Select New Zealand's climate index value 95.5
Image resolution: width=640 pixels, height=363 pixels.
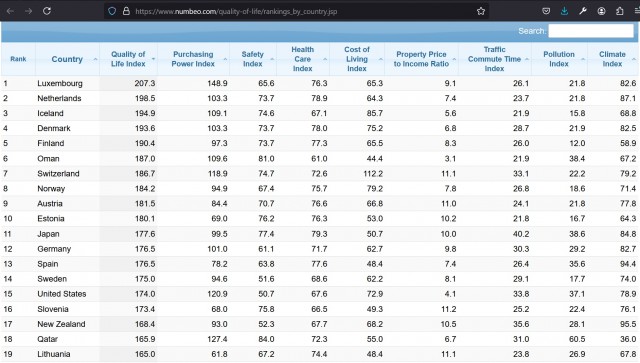click(x=628, y=324)
